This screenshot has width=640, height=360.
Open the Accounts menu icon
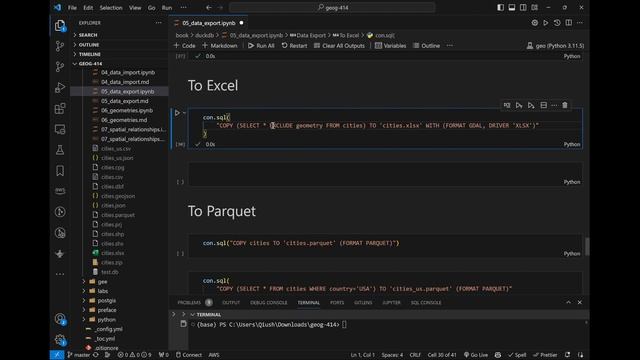60,319
